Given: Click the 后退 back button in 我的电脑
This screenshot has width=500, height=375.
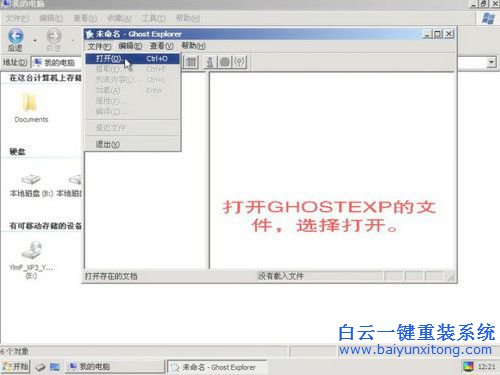Looking at the screenshot, I should pos(16,40).
